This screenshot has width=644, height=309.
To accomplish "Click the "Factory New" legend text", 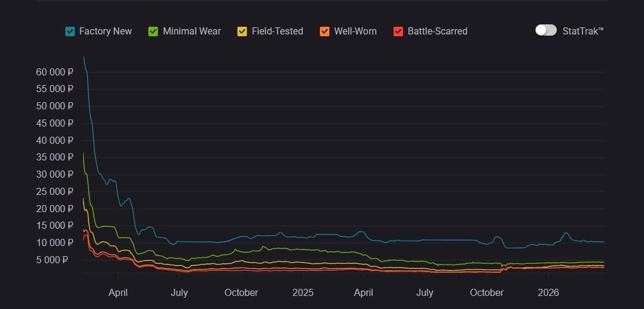I will pos(106,31).
